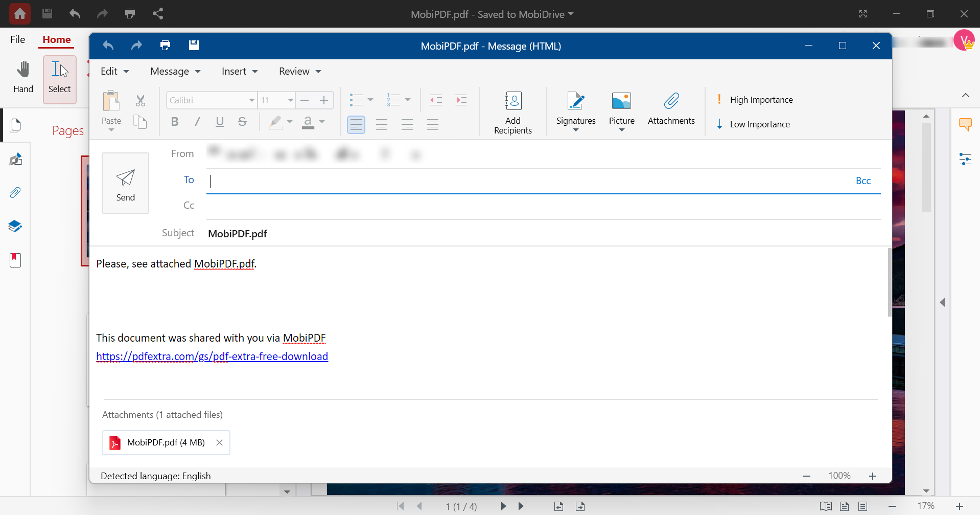This screenshot has width=980, height=515.
Task: Show the Bcc field
Action: tap(863, 181)
